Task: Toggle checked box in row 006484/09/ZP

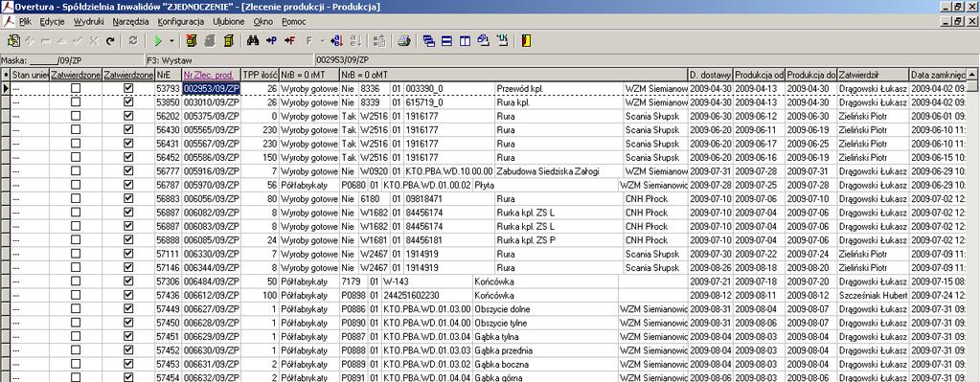Action: coord(128,281)
